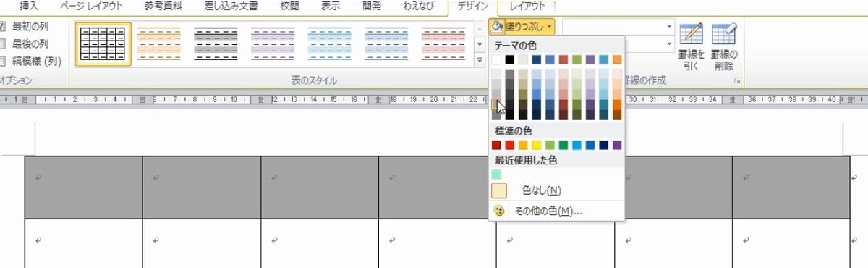Open the pen style combo box
This screenshot has width=868, height=268.
tap(618, 26)
